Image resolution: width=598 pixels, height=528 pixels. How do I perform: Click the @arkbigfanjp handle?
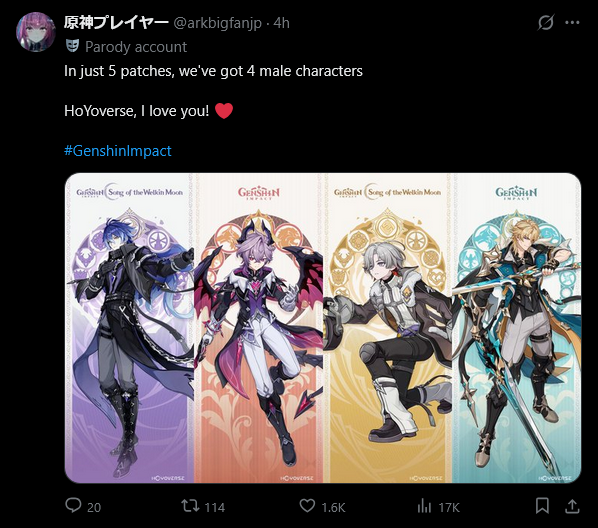pyautogui.click(x=217, y=23)
